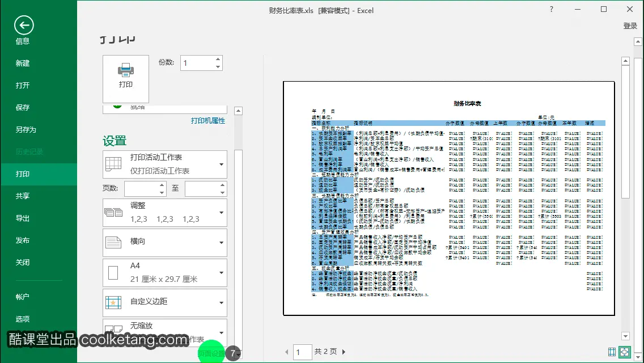Viewport: 644px width, 363px height.
Task: Click the current page number field
Action: point(302,352)
